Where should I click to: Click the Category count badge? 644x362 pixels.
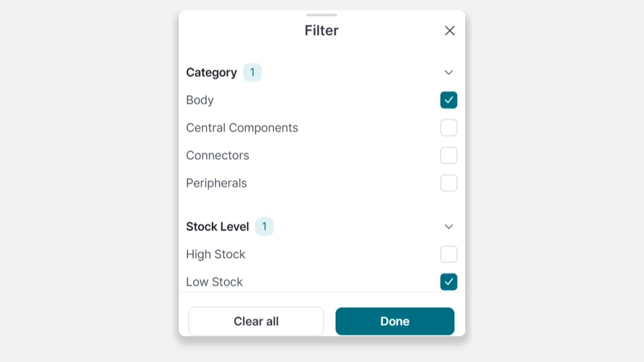pos(252,72)
